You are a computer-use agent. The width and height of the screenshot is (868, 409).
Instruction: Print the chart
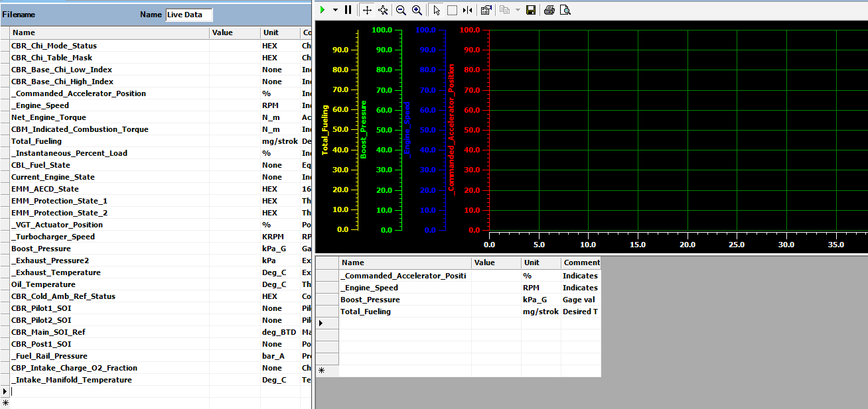tap(549, 10)
